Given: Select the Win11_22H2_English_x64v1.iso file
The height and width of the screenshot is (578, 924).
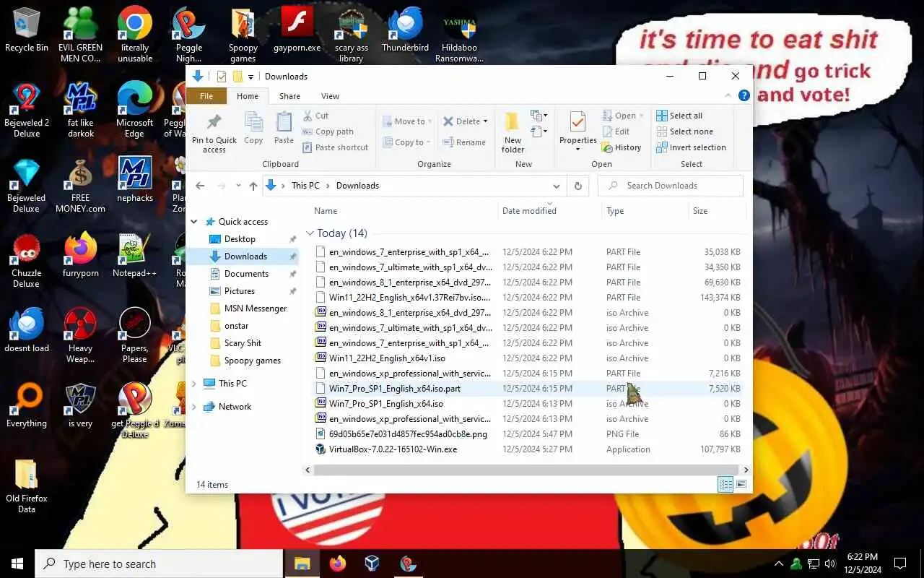Looking at the screenshot, I should click(x=387, y=358).
